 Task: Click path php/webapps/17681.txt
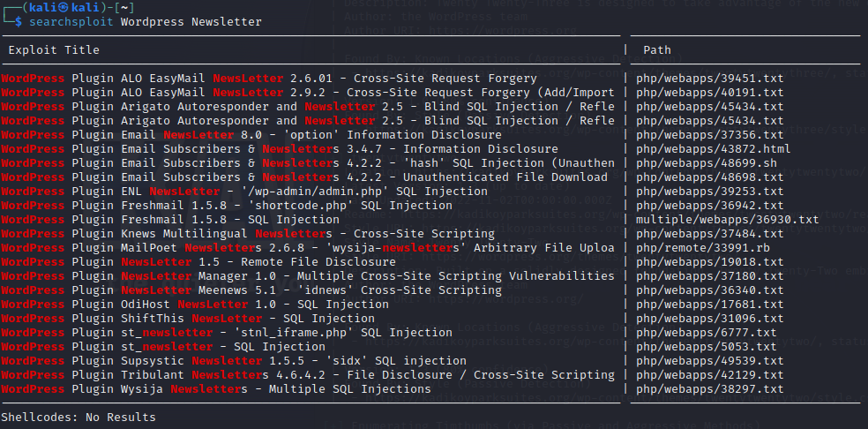[710, 305]
